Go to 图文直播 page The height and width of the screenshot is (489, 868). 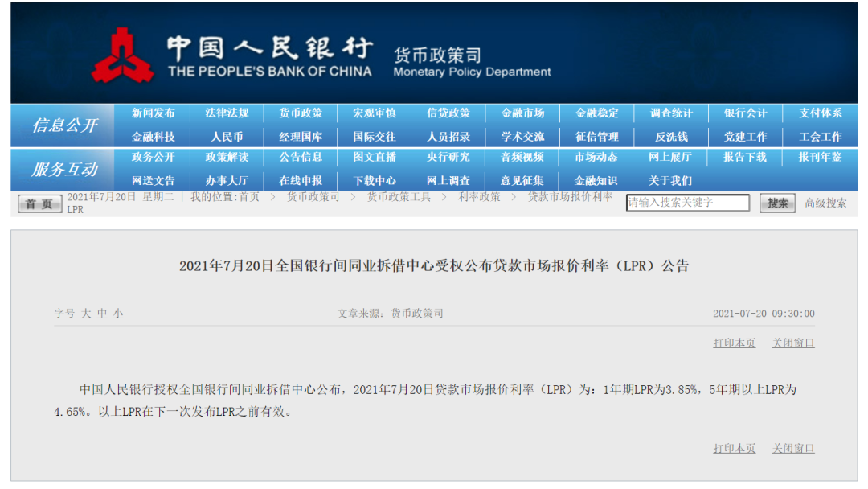(375, 158)
